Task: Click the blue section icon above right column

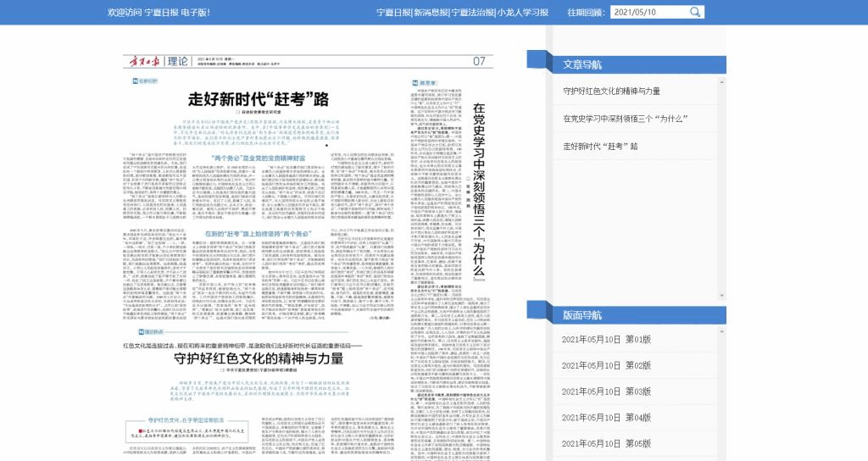Action: point(416,82)
